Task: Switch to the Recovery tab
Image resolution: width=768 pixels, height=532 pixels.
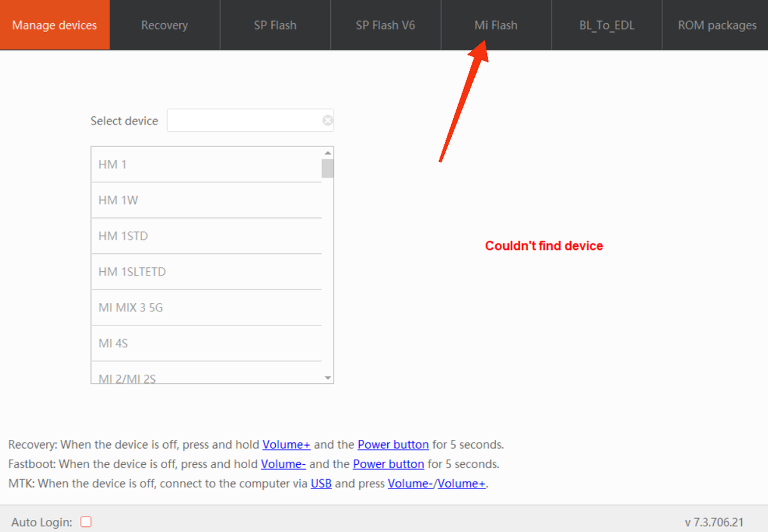Action: 164,25
